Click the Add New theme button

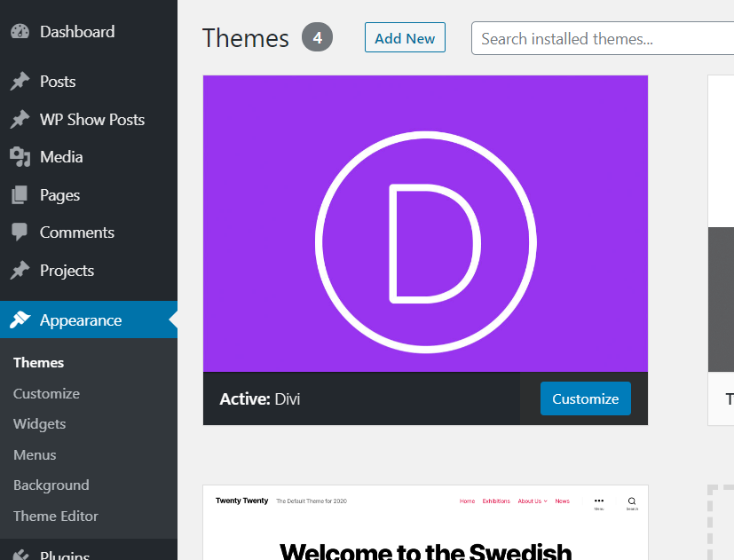coord(405,37)
